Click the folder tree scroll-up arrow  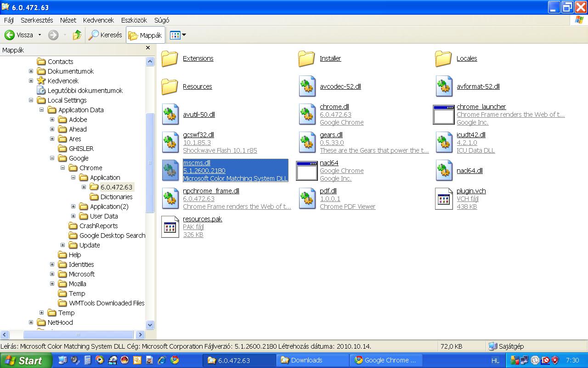point(150,61)
